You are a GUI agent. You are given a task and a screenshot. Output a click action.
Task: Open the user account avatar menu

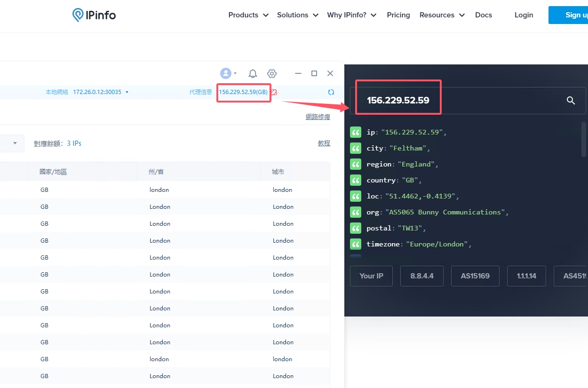[x=226, y=73]
